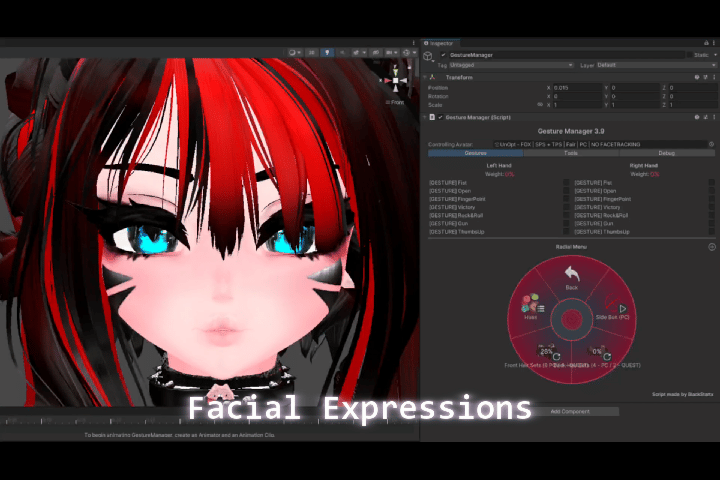This screenshot has height=480, width=720.
Task: Enable left hand Fist gesture
Action: [566, 182]
